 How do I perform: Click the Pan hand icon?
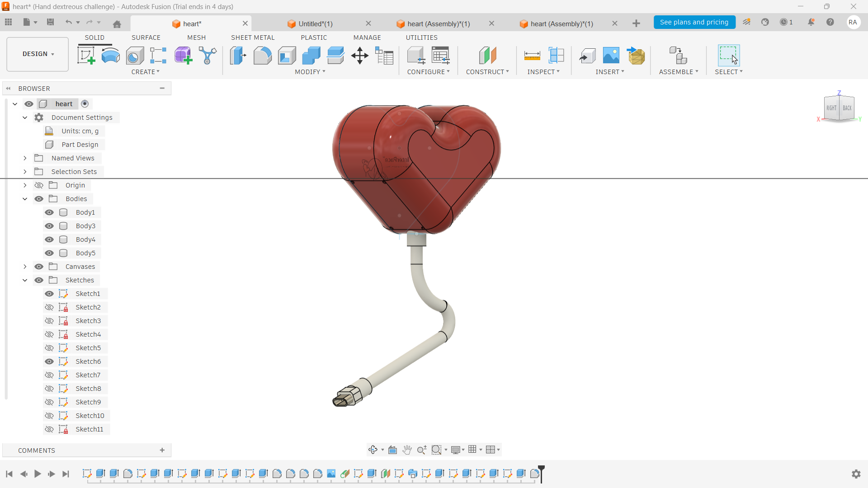407,450
